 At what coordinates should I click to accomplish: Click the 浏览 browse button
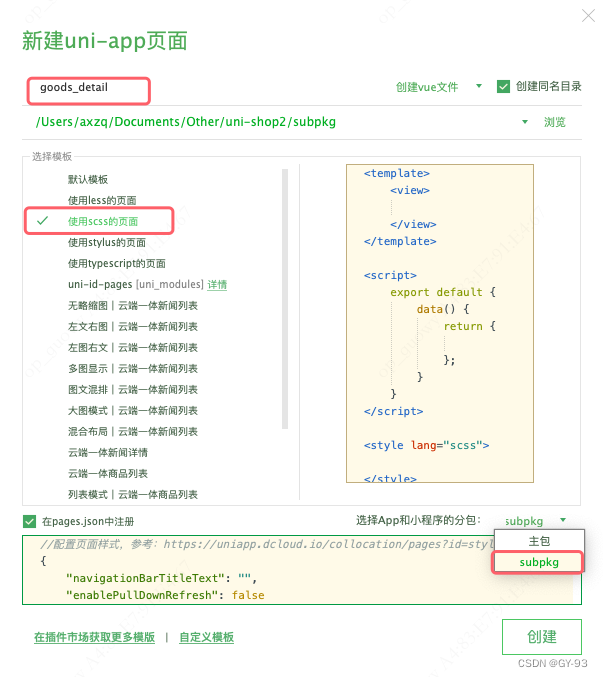coord(554,122)
